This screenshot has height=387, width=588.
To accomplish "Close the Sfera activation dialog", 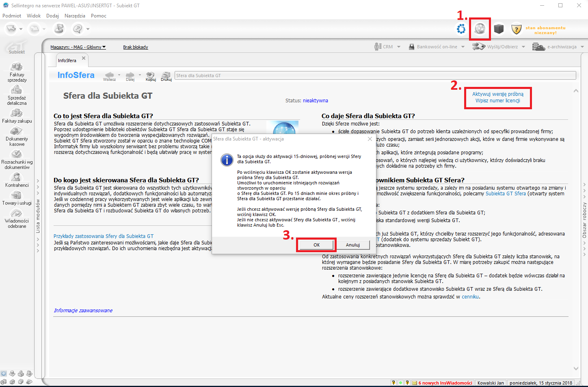I will (x=370, y=139).
